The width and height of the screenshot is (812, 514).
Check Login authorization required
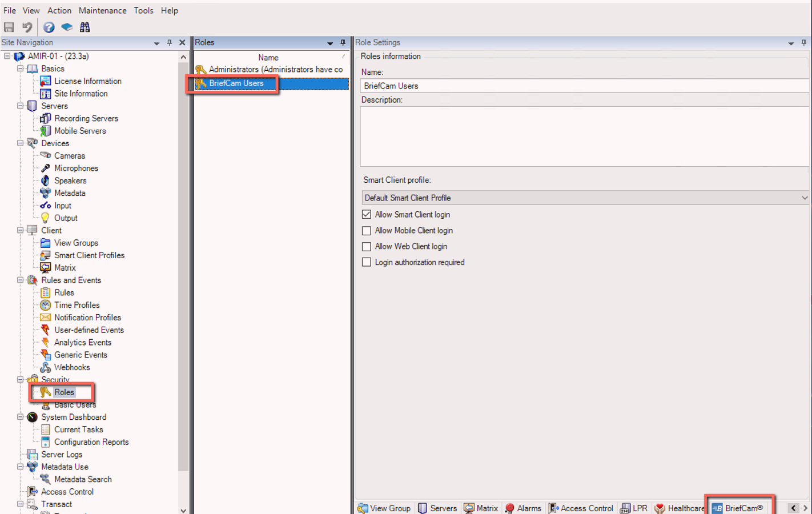click(x=367, y=262)
